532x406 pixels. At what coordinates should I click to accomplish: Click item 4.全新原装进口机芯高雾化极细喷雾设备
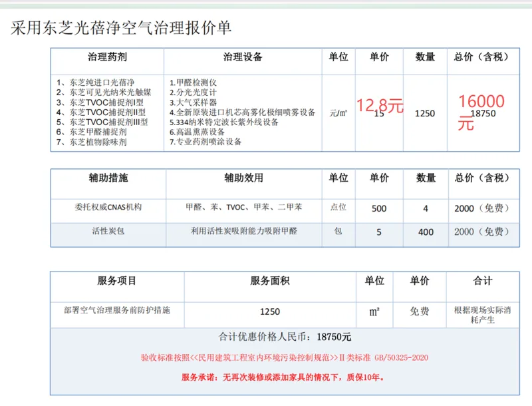242,112
